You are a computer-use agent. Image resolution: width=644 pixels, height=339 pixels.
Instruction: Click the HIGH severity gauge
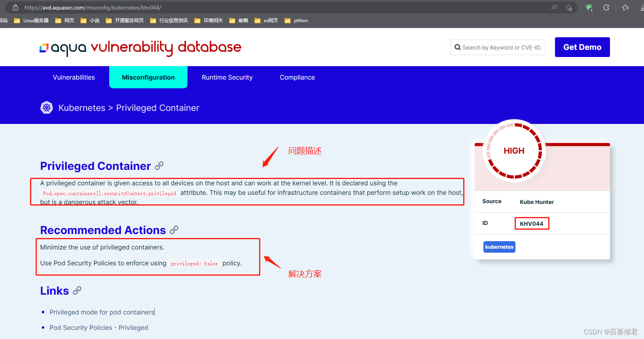(x=514, y=151)
